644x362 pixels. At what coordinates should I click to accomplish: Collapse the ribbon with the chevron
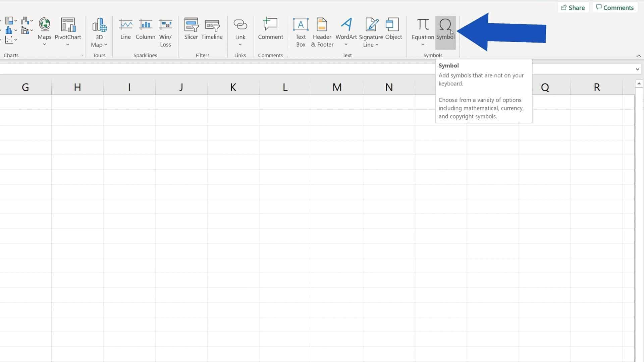pos(639,56)
